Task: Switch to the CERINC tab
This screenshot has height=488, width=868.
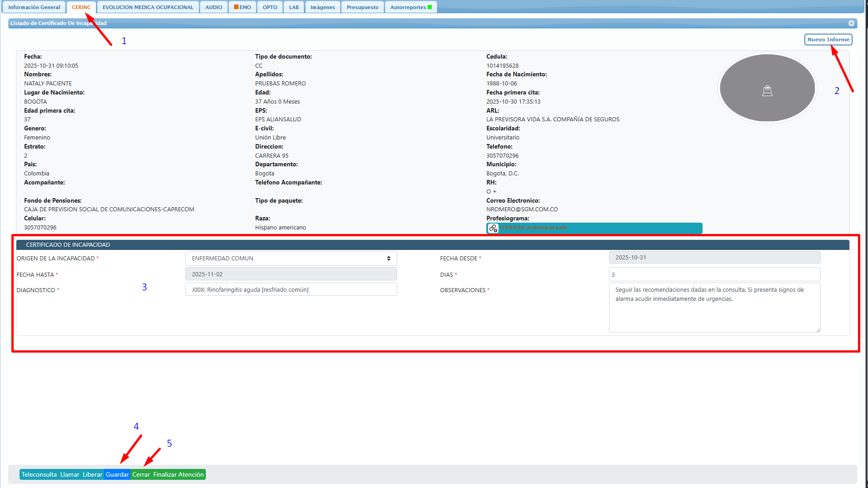Action: (x=81, y=7)
